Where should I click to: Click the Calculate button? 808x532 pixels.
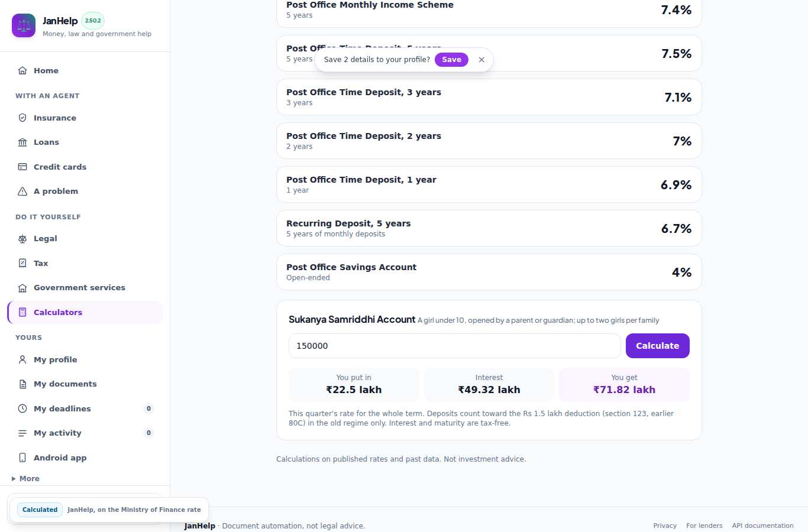point(657,346)
